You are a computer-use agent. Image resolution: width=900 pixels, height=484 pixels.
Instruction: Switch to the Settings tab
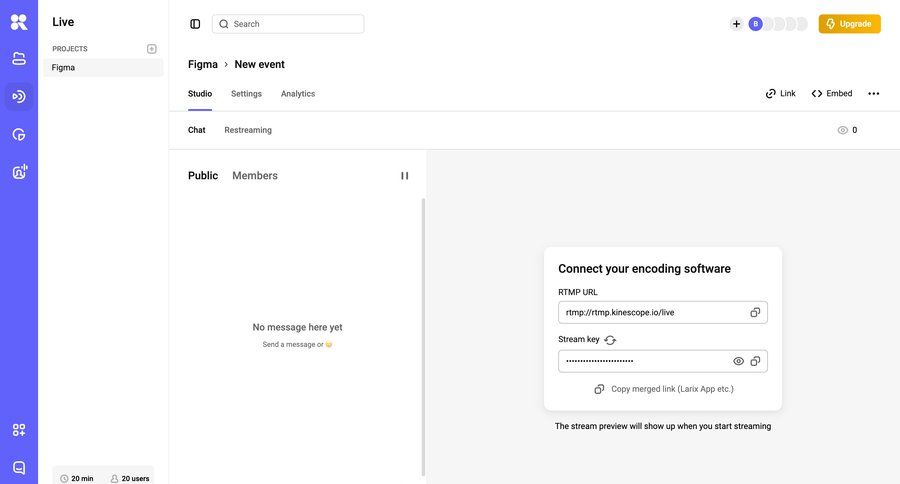coord(246,94)
